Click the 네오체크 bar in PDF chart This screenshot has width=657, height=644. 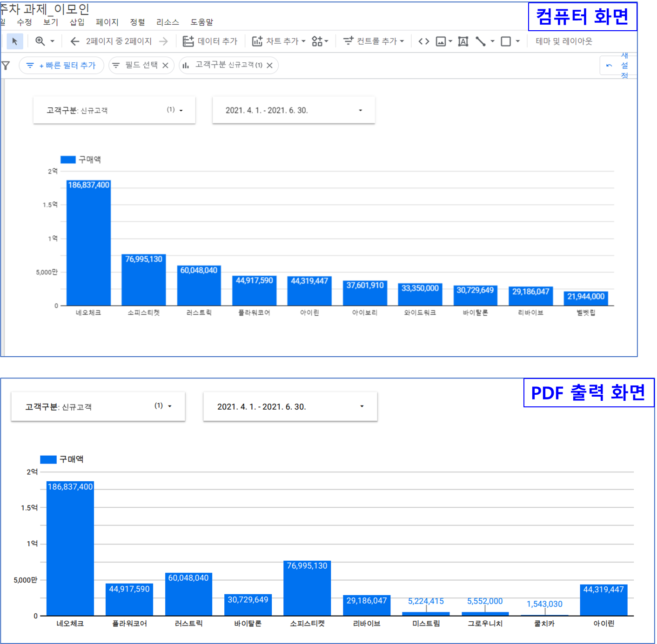[x=70, y=549]
